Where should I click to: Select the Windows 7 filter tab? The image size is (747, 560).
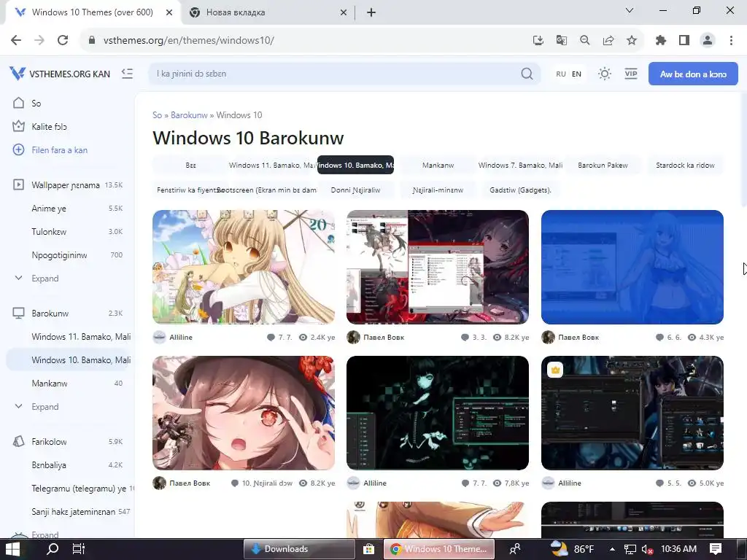pos(520,166)
